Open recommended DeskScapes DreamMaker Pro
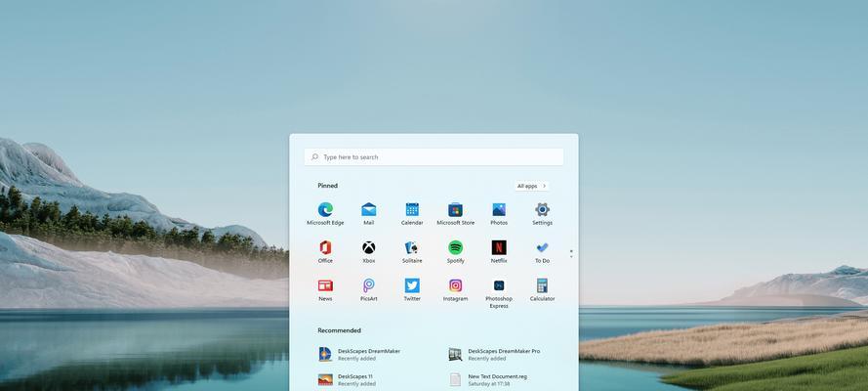868x391 pixels. pos(494,355)
